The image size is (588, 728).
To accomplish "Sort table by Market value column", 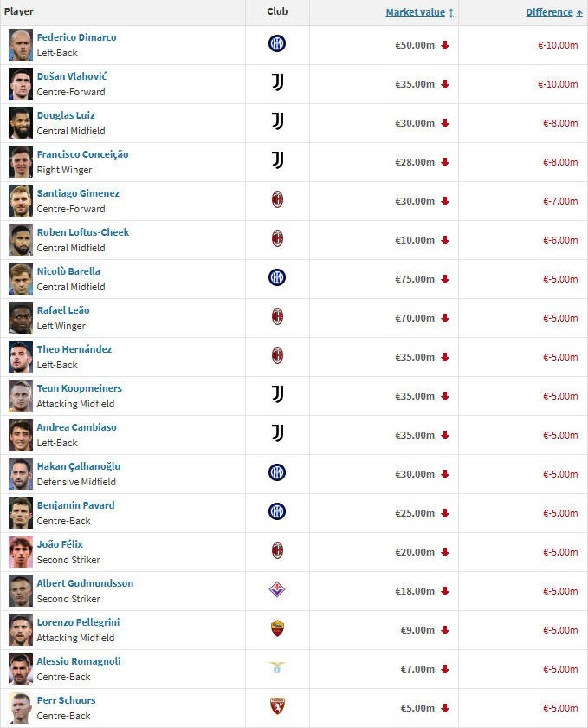I will [x=415, y=12].
